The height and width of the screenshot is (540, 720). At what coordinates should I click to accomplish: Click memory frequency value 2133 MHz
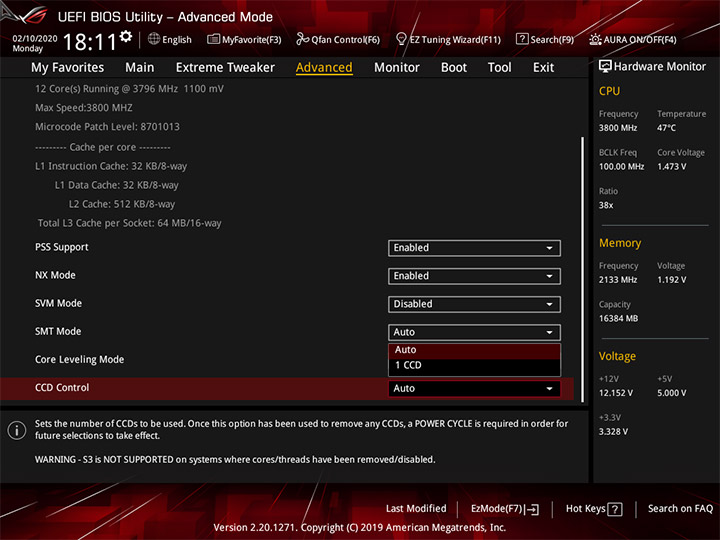click(x=618, y=280)
